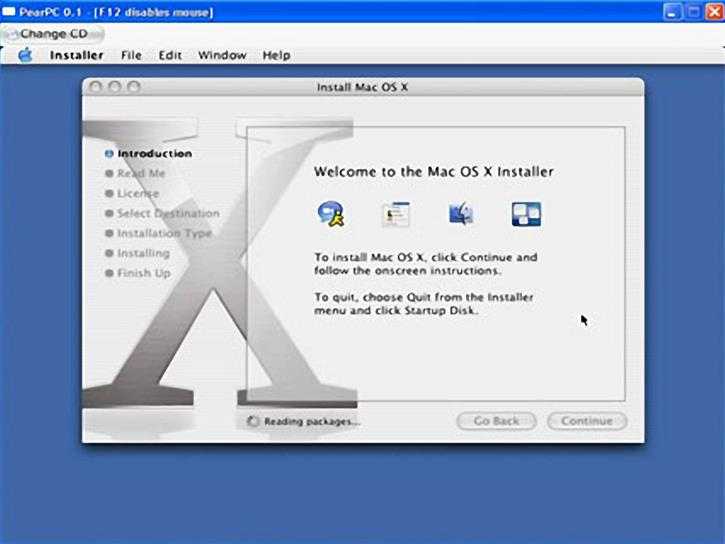Click Installation Type step bullet
Viewport: 725px width, 544px height.
(x=109, y=233)
